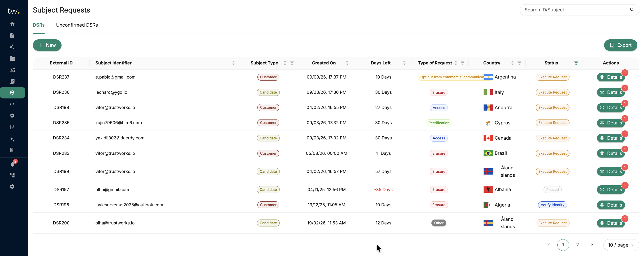
Task: Click the code brackets sidebar icon
Action: point(12,104)
